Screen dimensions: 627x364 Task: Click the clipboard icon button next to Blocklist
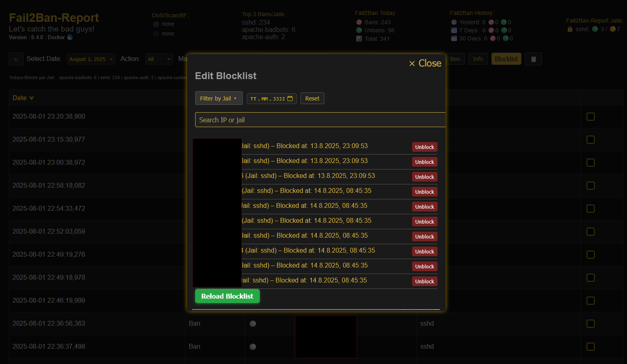[x=533, y=59]
